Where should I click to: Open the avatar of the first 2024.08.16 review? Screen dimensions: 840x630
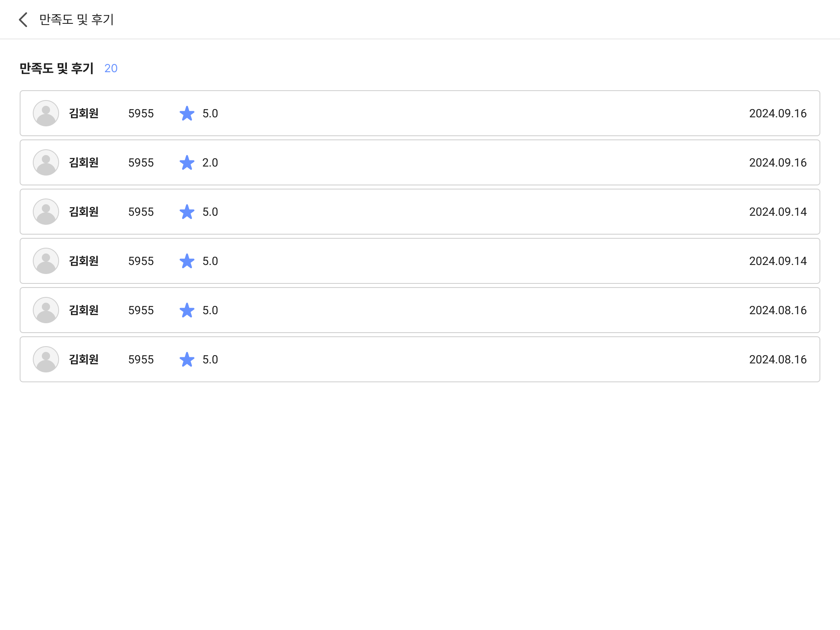coord(46,310)
